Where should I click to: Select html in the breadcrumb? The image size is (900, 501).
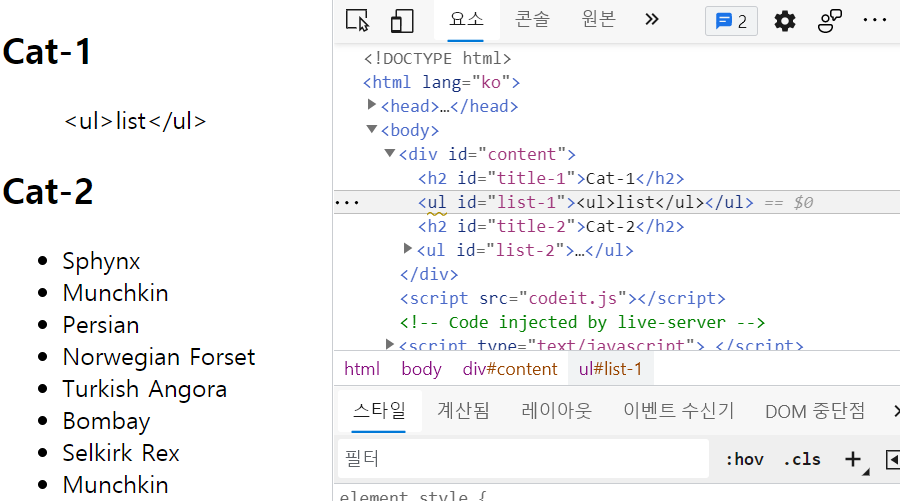[362, 369]
